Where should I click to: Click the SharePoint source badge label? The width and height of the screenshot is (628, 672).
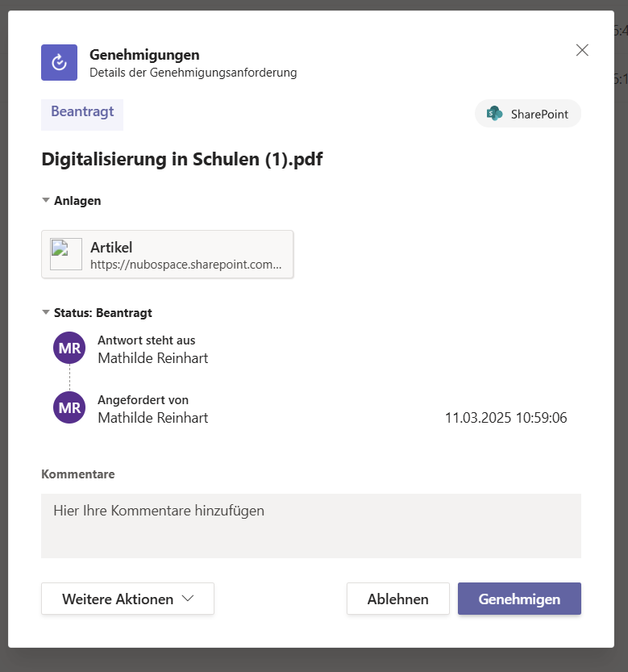(x=539, y=114)
